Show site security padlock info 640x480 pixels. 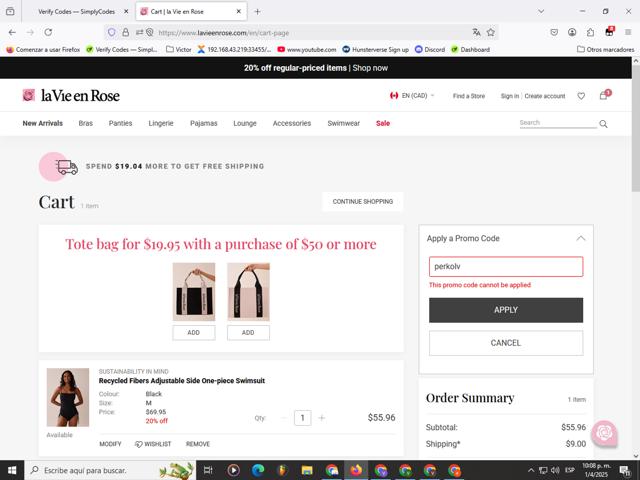(x=126, y=32)
